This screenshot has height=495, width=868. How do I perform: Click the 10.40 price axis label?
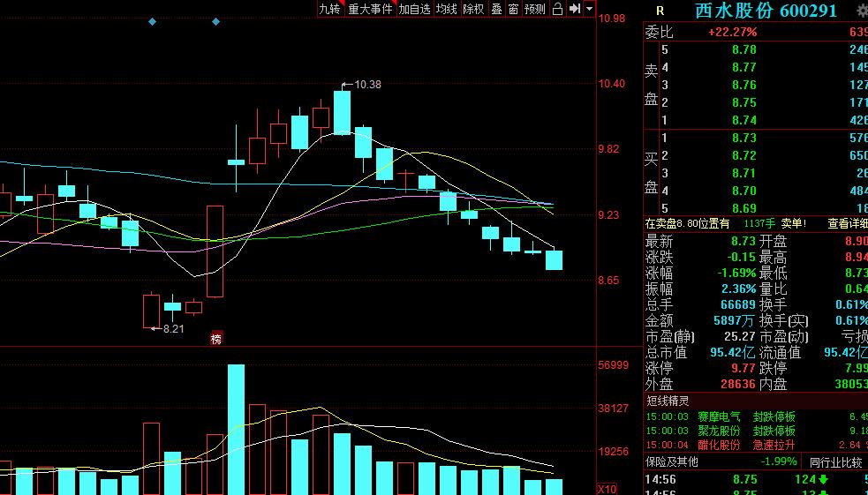612,84
